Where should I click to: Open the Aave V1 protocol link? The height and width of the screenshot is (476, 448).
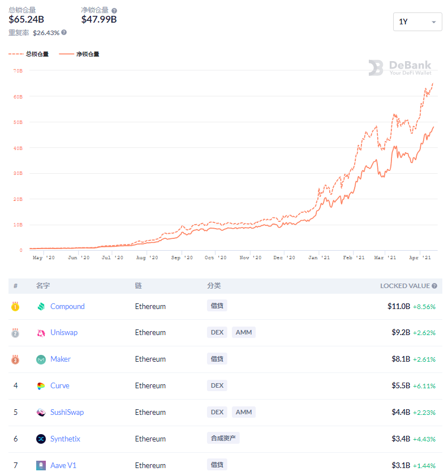point(63,465)
